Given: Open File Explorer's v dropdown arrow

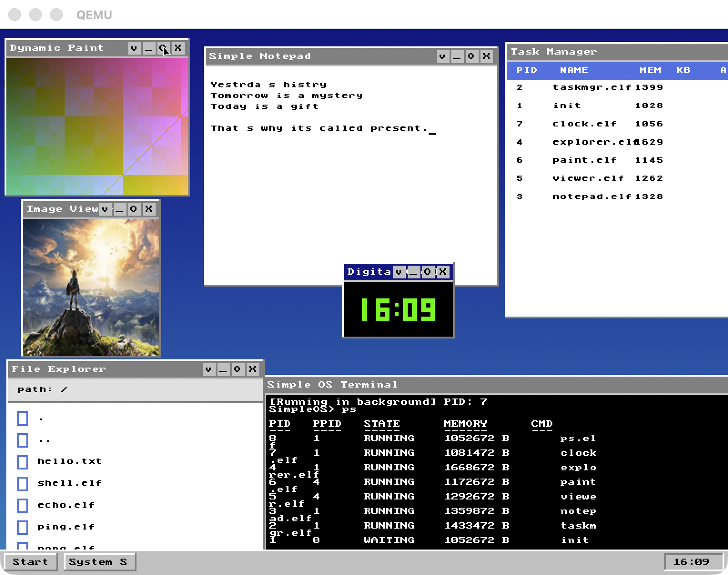Looking at the screenshot, I should click(208, 369).
